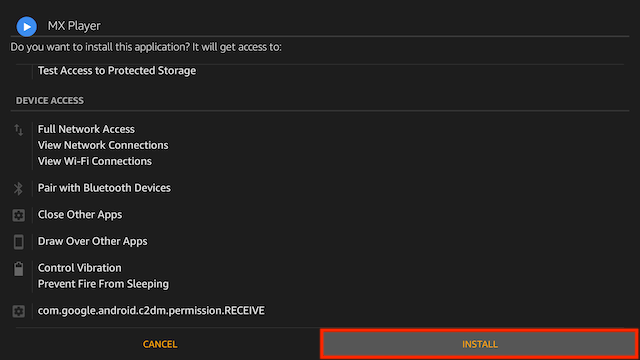The height and width of the screenshot is (360, 640).
Task: Select the Full Network Access permission
Action: 86,129
